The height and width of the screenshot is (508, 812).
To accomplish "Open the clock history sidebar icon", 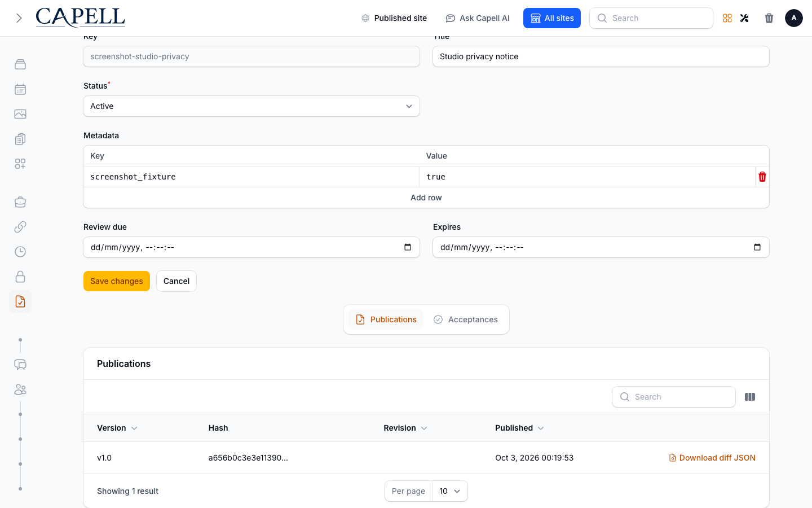I will pos(20,252).
